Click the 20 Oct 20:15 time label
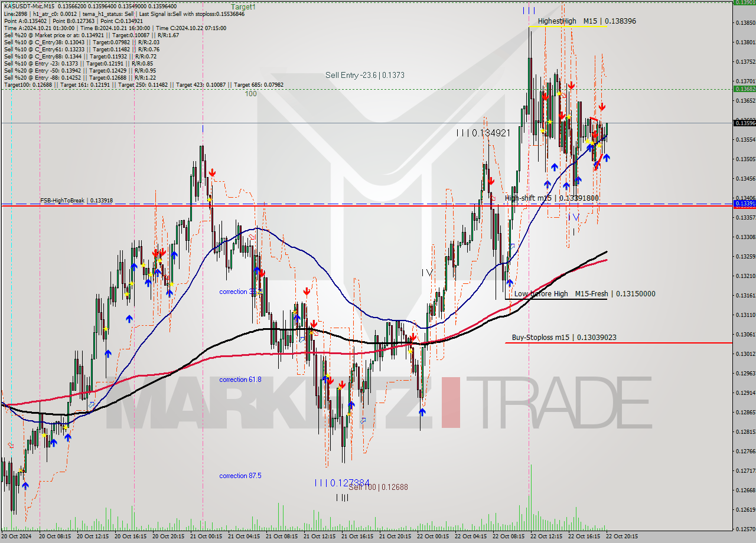The image size is (756, 543). [168, 537]
